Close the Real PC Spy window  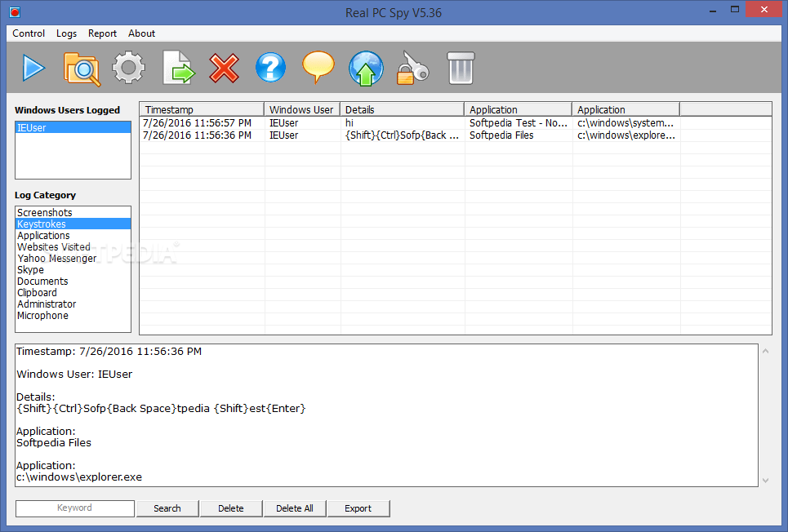click(764, 10)
